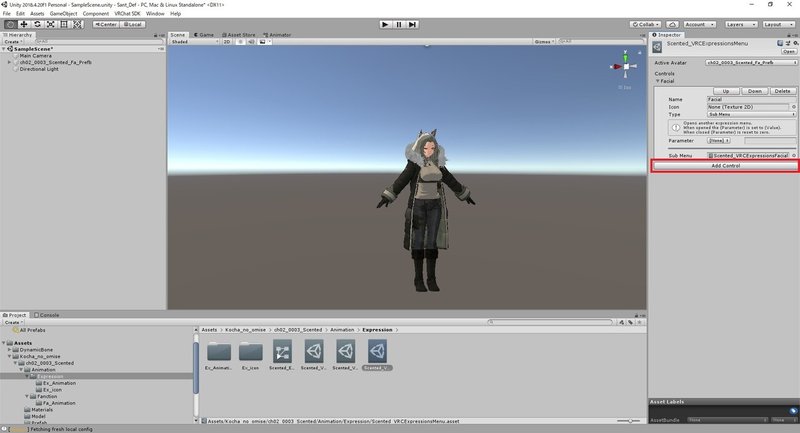Click the red X axis on the scene gizmo
800x433 pixels.
tap(616, 66)
